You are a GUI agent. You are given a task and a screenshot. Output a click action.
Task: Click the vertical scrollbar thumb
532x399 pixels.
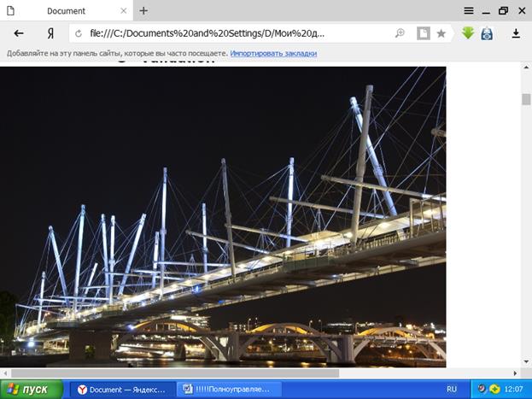point(527,99)
